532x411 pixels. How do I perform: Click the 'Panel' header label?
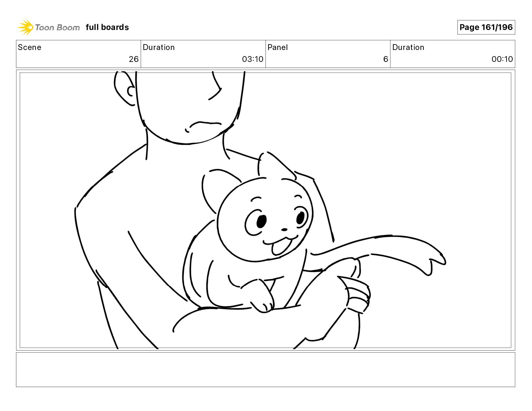pos(278,47)
